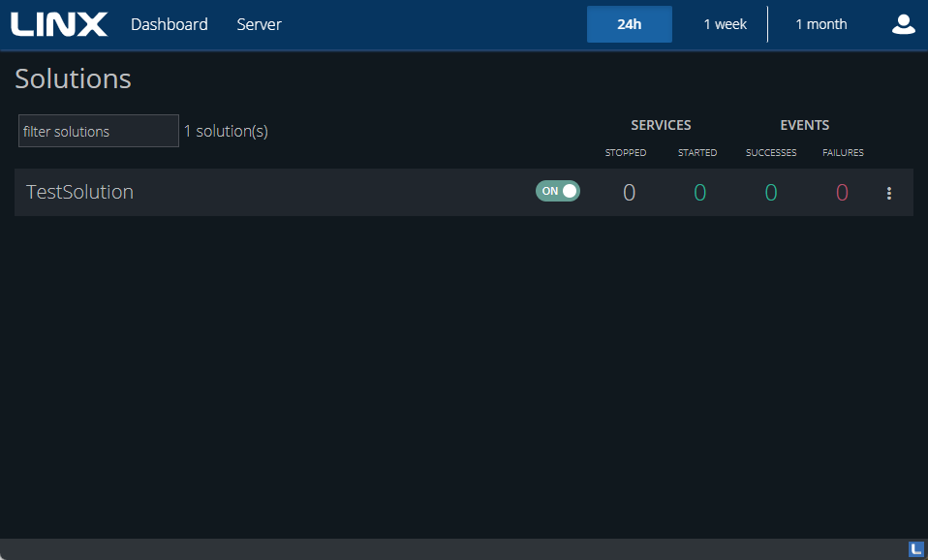
Task: Click the Solutions page heading
Action: tap(73, 78)
